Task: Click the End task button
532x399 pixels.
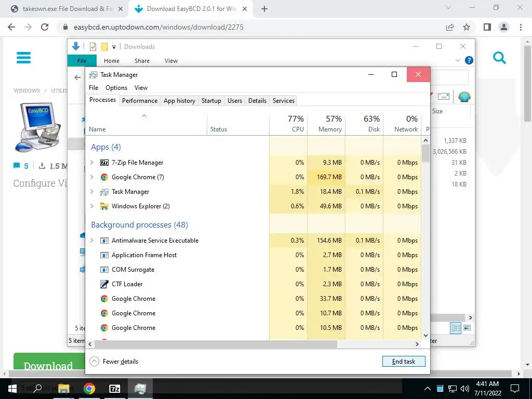Action: (x=404, y=362)
